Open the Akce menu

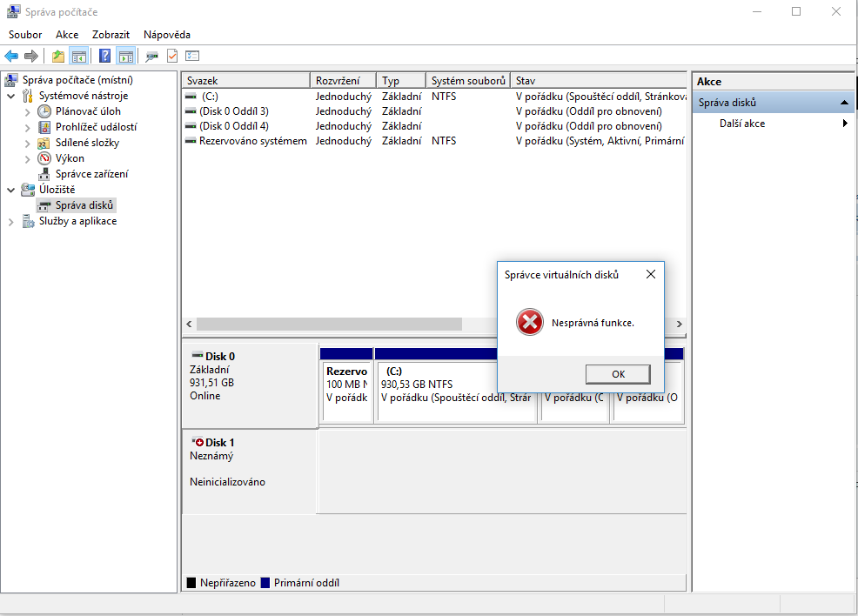point(67,35)
